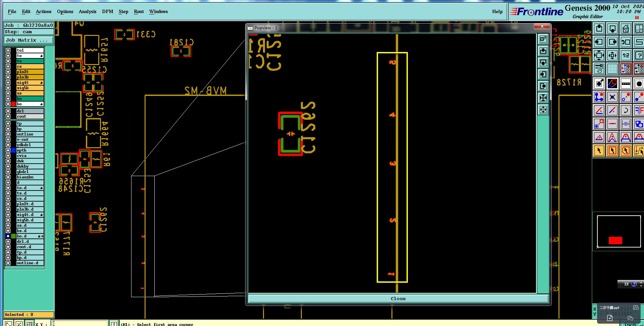Click the EN language indicator in tray
This screenshot has height=326, width=644.
(626, 284)
